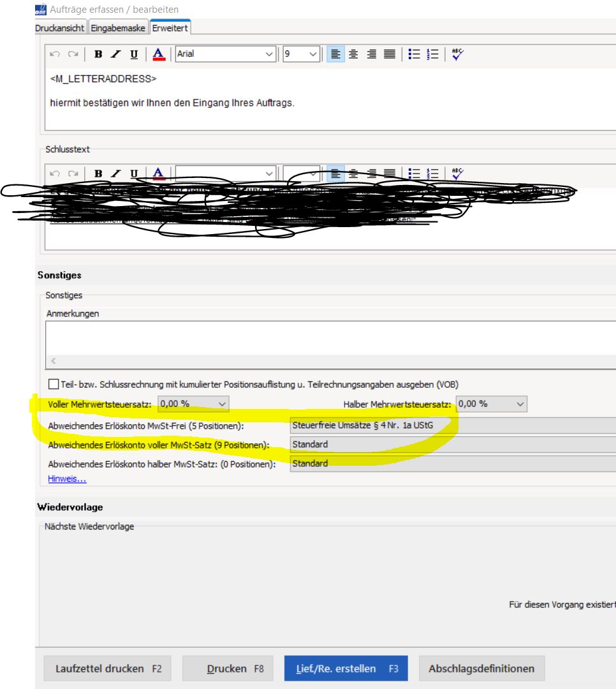
Task: Open font color in the Schlusstext toolbar
Action: [x=159, y=174]
